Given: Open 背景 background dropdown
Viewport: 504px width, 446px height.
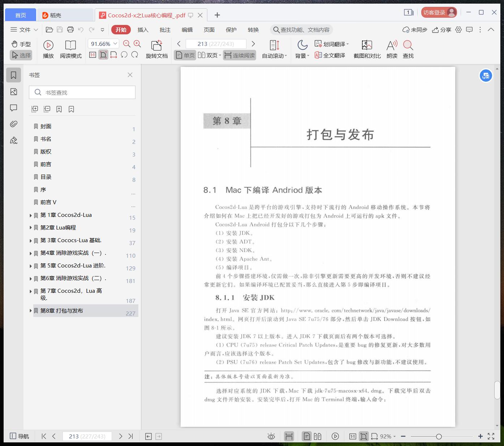Looking at the screenshot, I should coord(302,49).
